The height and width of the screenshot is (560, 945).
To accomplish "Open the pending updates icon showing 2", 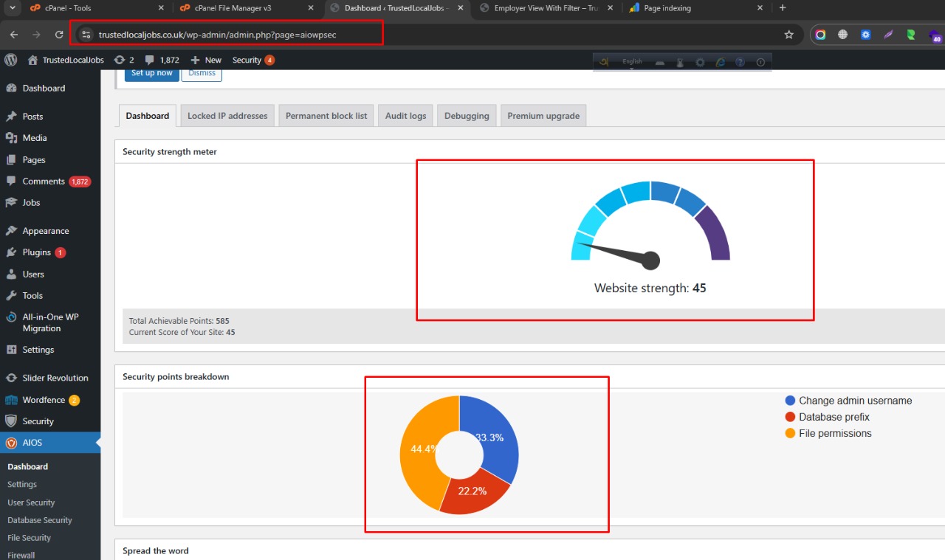I will click(x=124, y=60).
